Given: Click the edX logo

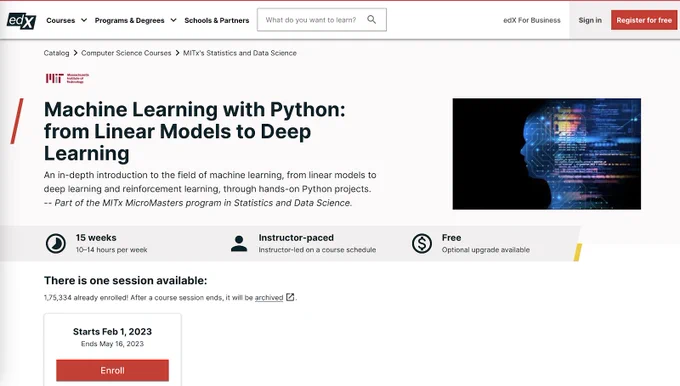Looking at the screenshot, I should 21,20.
